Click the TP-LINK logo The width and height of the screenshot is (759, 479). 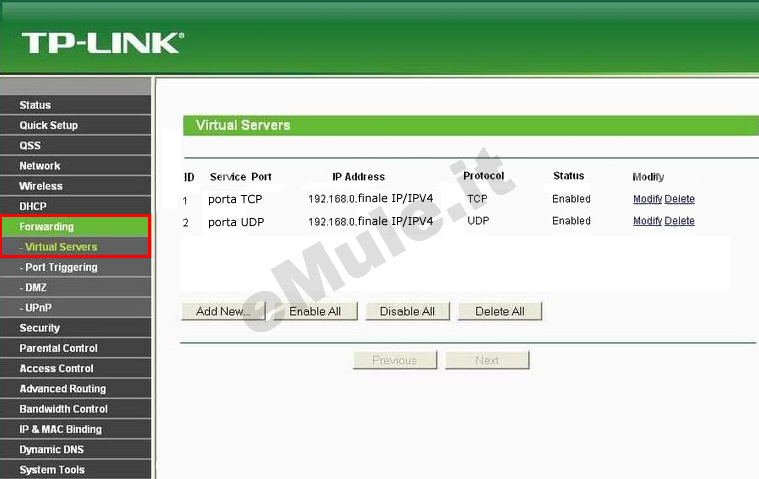pos(103,43)
